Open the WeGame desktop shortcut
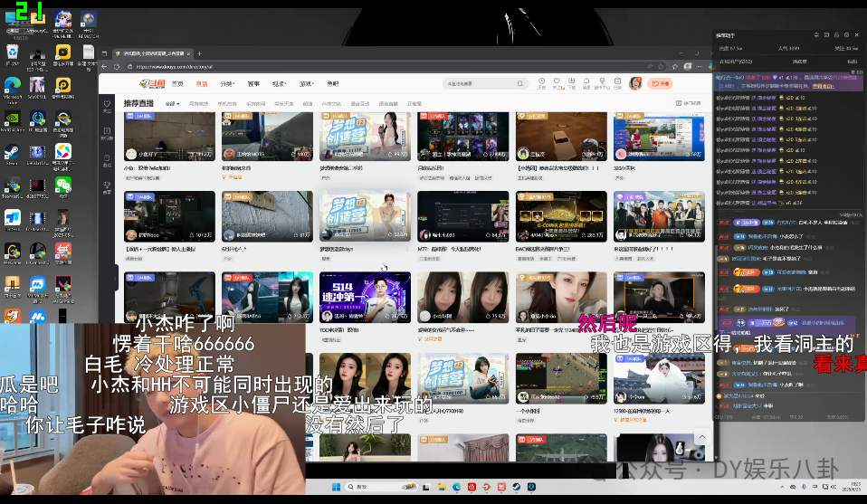This screenshot has width=867, height=504. click(12, 253)
